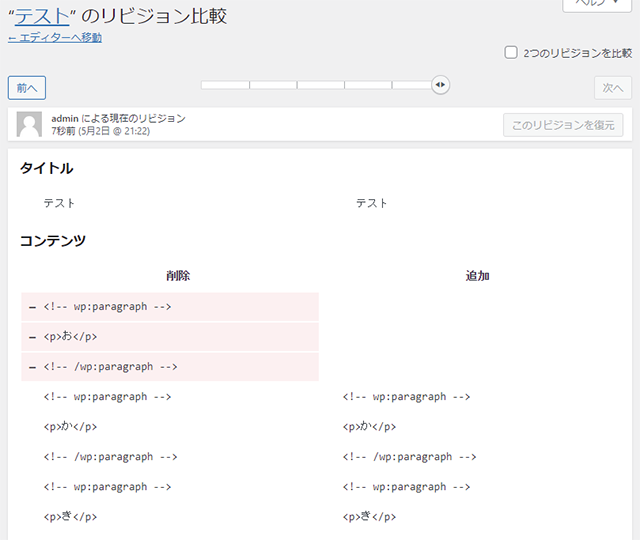Select text "admin による現在のリビジョン"
This screenshot has width=640, height=540.
pos(118,118)
